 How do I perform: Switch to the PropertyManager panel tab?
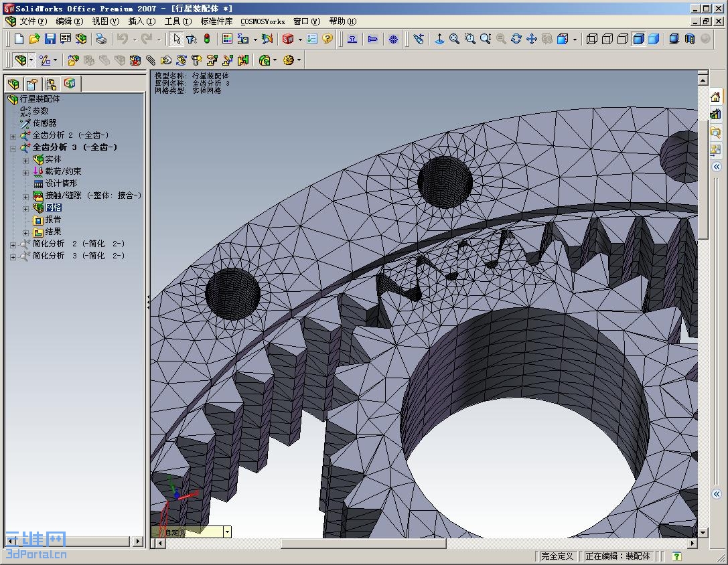pos(31,84)
